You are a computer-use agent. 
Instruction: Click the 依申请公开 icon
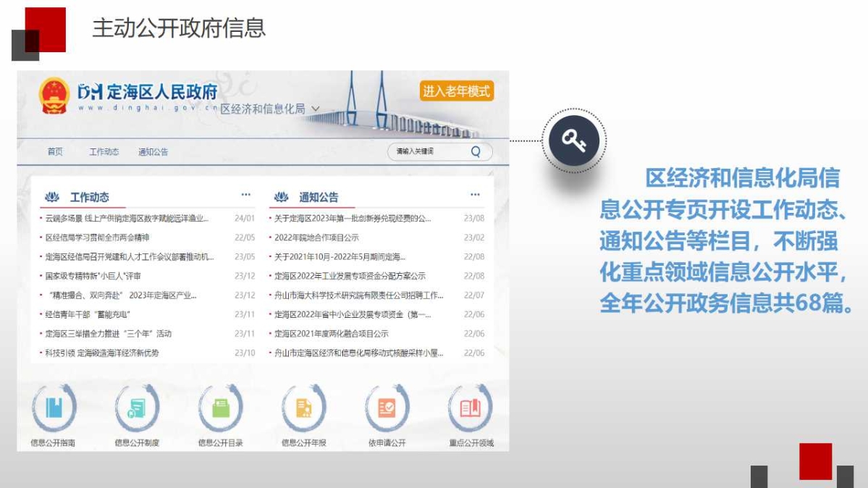(387, 409)
